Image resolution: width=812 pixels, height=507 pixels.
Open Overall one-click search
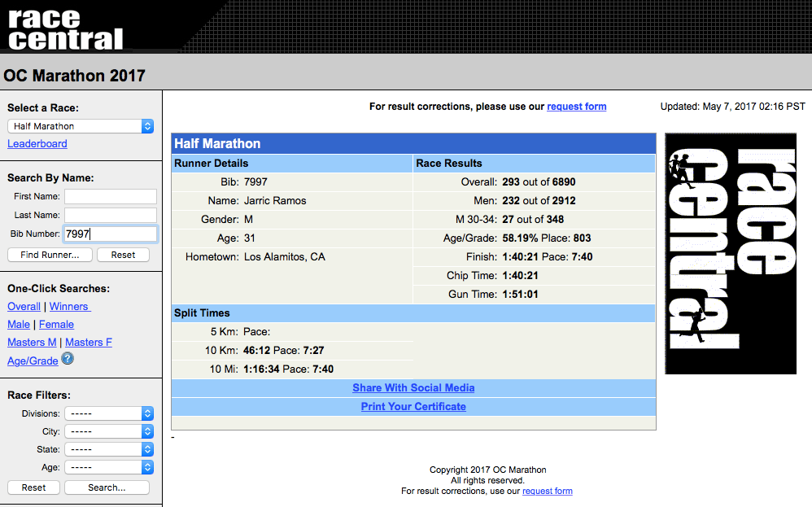[24, 307]
